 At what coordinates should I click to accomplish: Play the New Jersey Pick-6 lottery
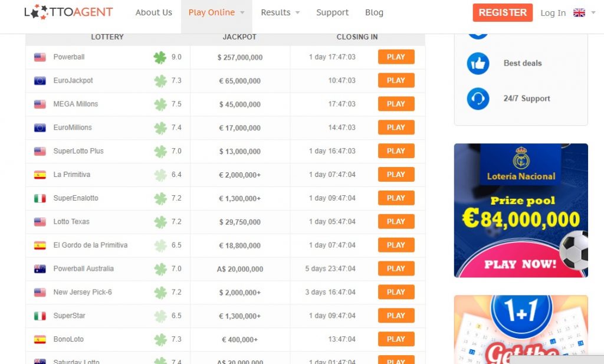tap(396, 291)
